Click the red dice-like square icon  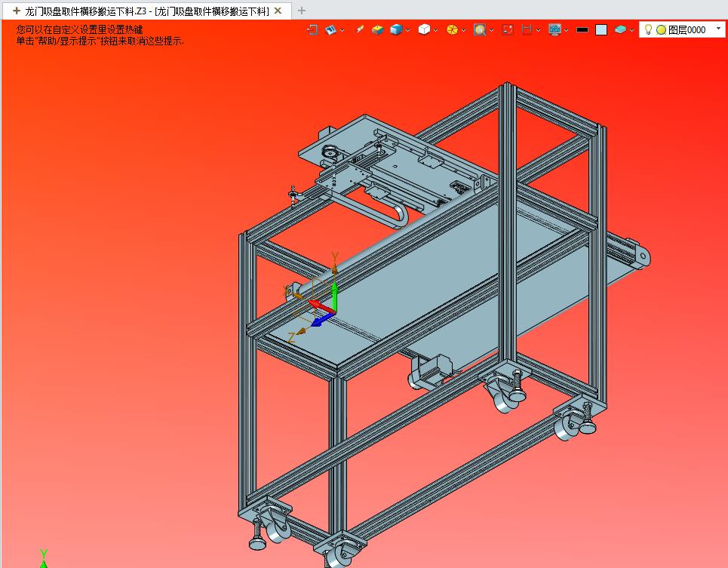(x=508, y=29)
